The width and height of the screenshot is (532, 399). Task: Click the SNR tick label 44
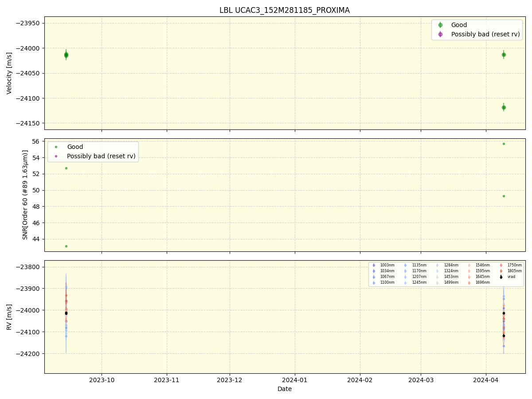37,239
